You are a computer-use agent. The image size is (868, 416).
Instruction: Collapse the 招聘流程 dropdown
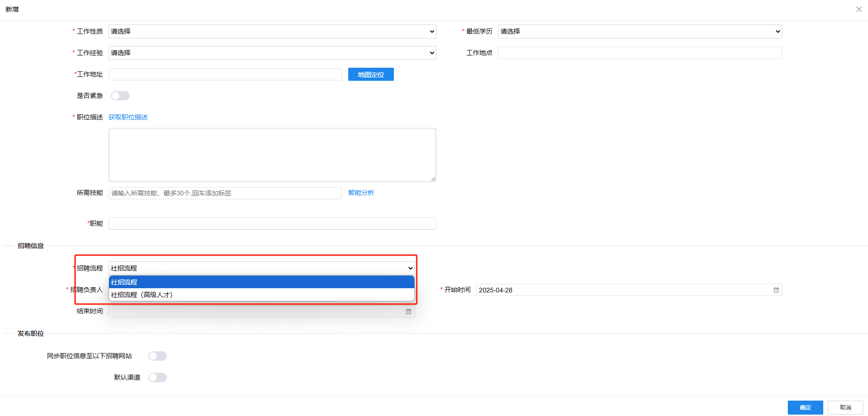262,268
